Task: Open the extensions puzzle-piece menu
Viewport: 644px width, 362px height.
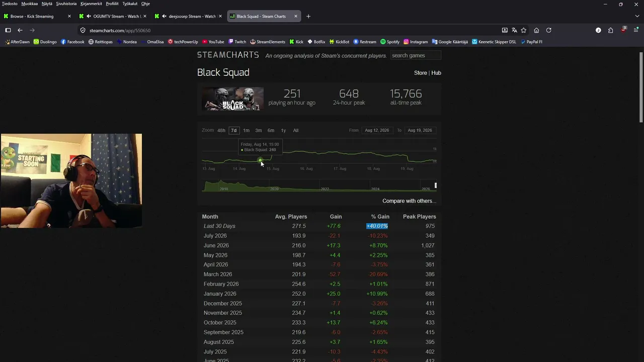Action: (611, 30)
